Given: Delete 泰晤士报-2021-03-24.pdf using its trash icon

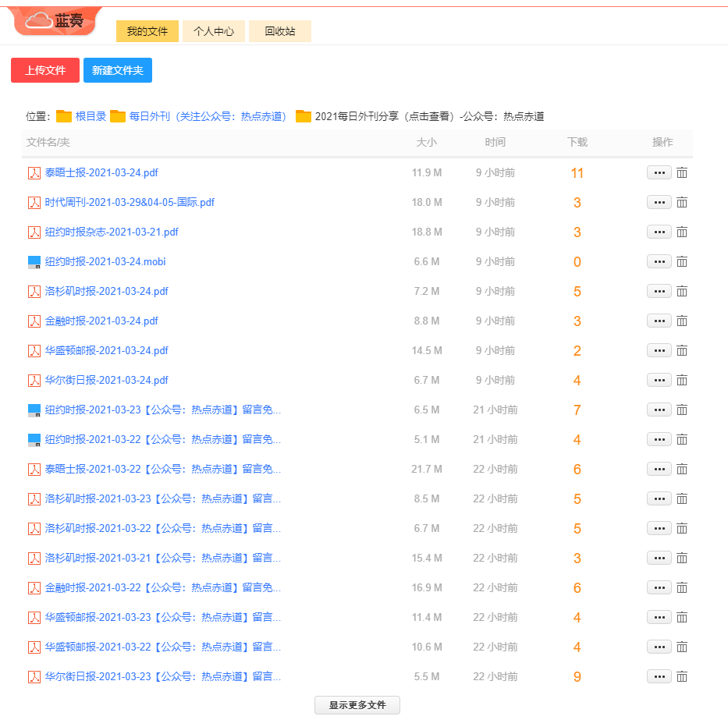Looking at the screenshot, I should click(681, 172).
